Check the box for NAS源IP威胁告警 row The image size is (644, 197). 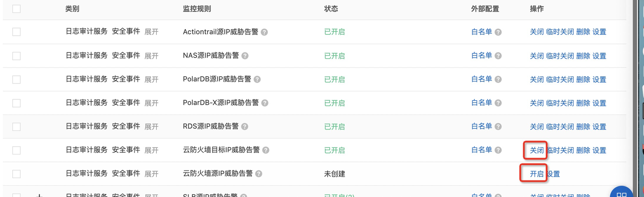16,56
